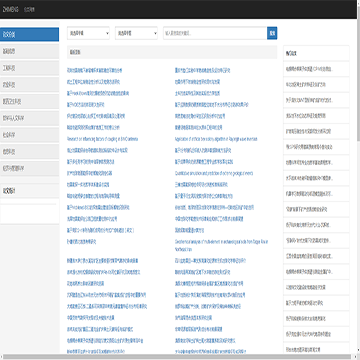The width and height of the screenshot is (360, 360).
Task: Click the blue search button beside the keyword field
Action: (x=272, y=33)
